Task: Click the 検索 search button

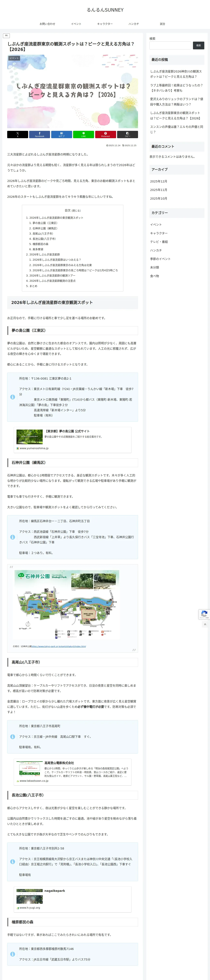Action: click(x=199, y=46)
